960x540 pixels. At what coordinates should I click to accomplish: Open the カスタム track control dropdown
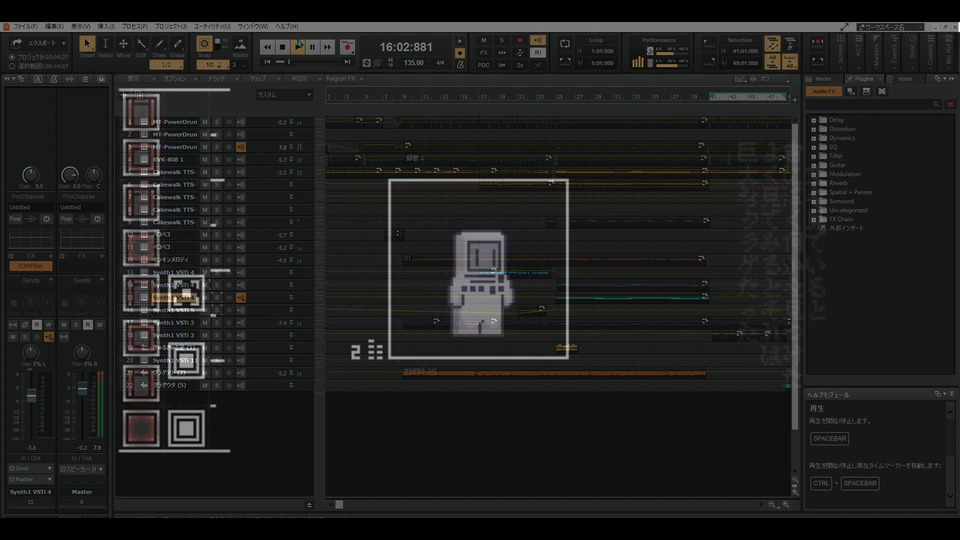point(284,95)
